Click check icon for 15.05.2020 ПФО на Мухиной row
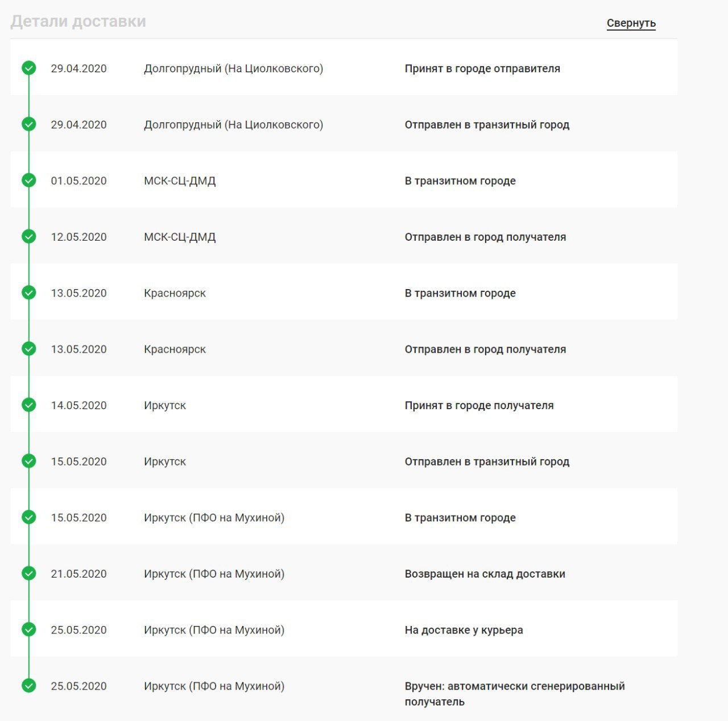The image size is (728, 721). (x=29, y=517)
